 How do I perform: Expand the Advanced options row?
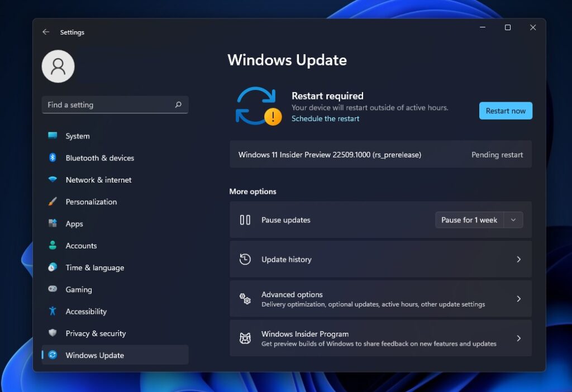pos(380,299)
